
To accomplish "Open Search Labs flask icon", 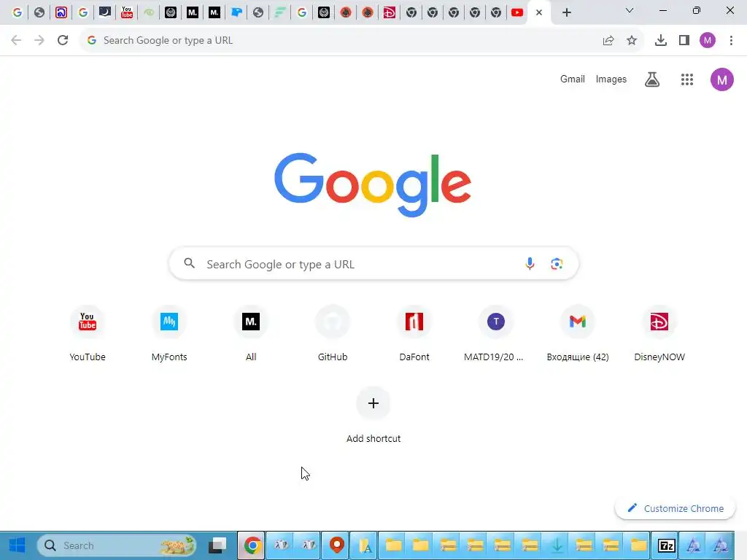I will [652, 79].
